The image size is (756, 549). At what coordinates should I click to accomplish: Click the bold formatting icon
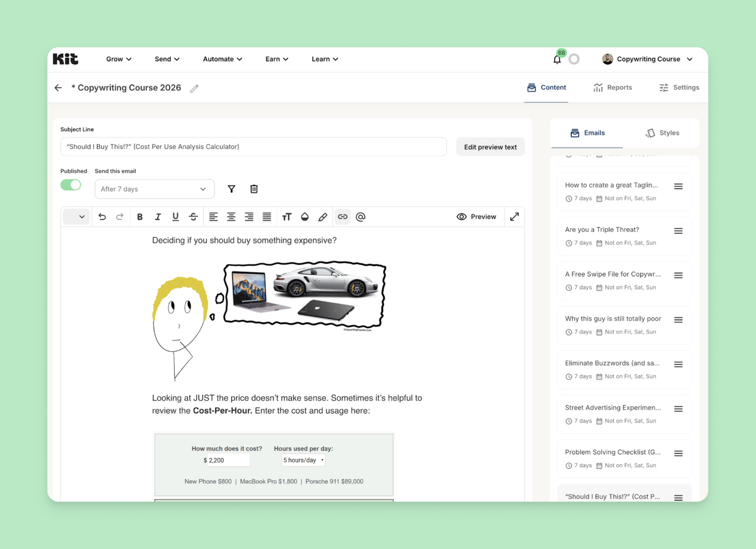tap(140, 217)
